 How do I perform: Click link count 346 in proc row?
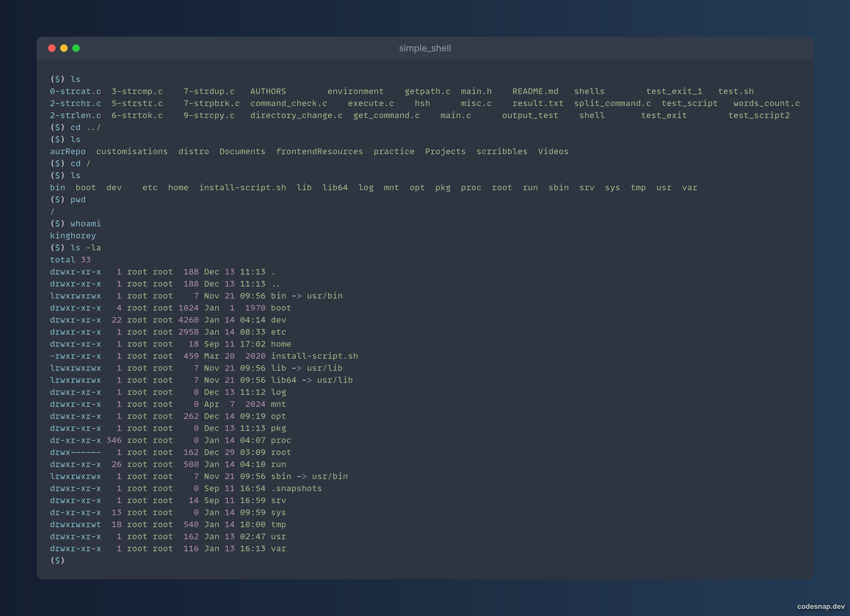pyautogui.click(x=114, y=440)
